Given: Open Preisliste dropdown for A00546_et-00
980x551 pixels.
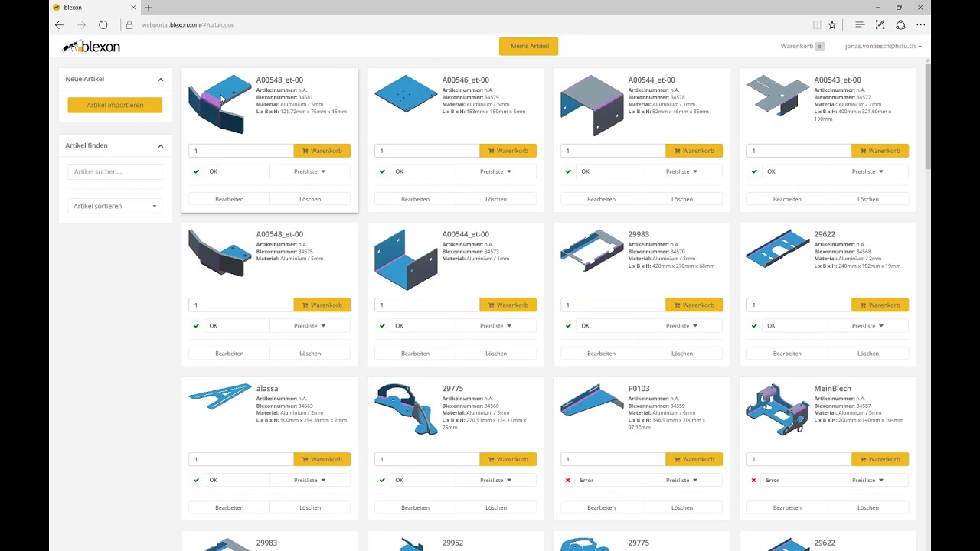Looking at the screenshot, I should [496, 171].
